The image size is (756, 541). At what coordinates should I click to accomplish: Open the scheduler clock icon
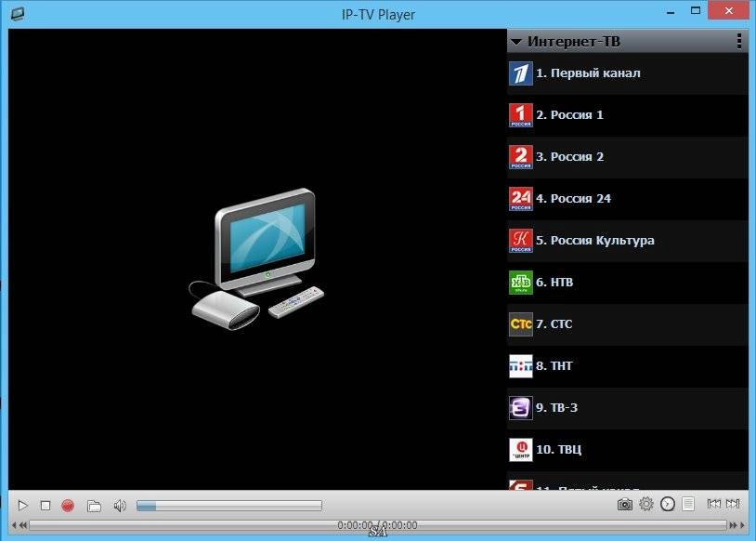(x=667, y=504)
